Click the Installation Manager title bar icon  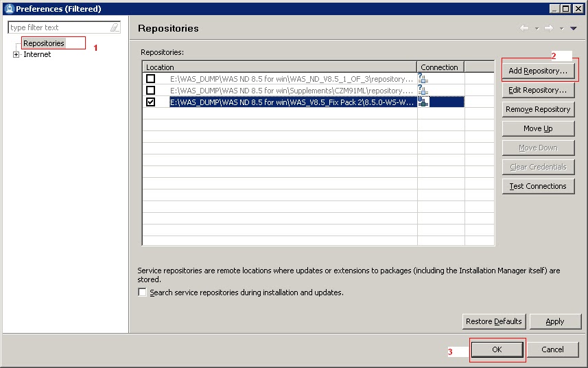click(x=10, y=9)
